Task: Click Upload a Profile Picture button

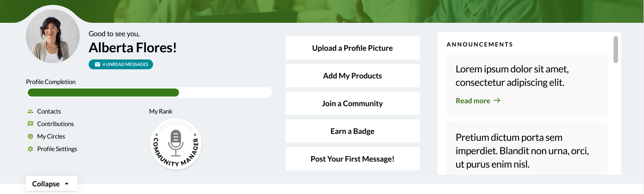Action: point(352,48)
